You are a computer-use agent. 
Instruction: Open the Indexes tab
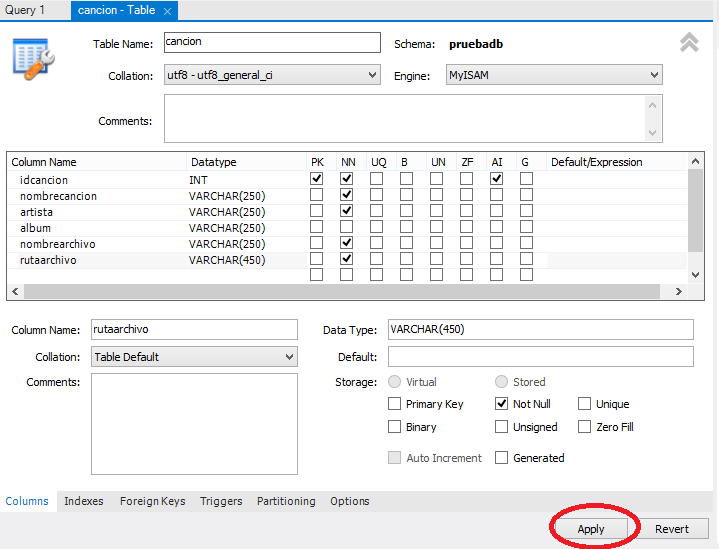tap(83, 501)
